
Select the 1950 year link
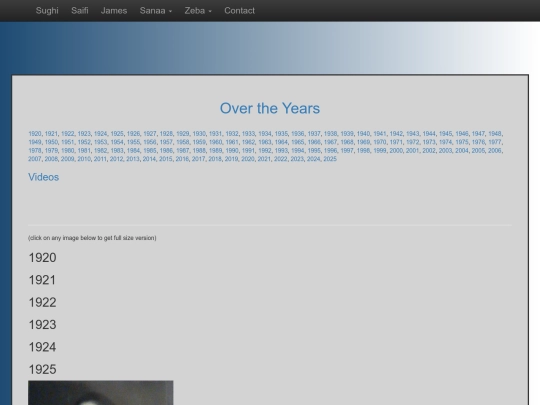tap(51, 142)
